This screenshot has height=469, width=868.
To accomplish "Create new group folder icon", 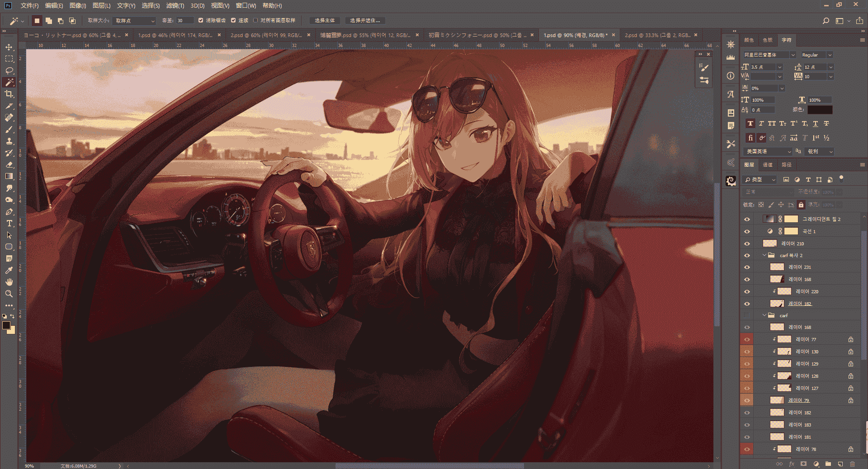I will [828, 464].
